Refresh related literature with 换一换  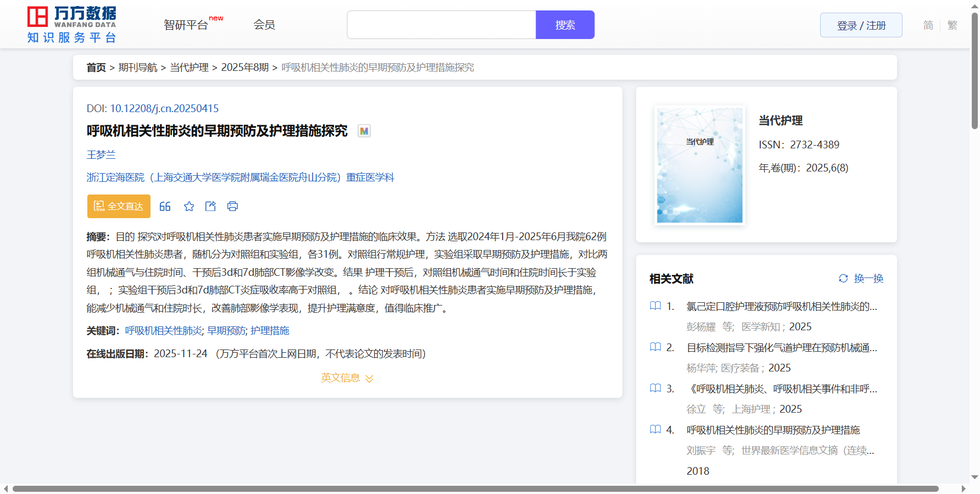click(861, 279)
